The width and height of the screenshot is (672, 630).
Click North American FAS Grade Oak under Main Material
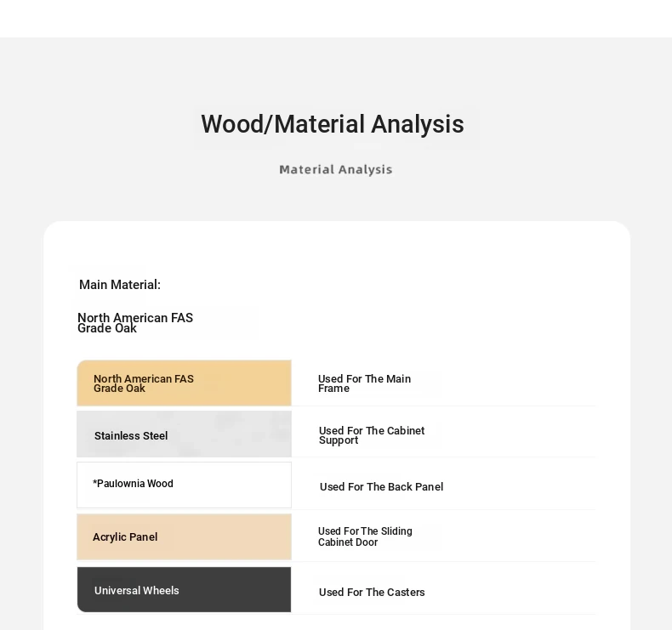(x=135, y=323)
